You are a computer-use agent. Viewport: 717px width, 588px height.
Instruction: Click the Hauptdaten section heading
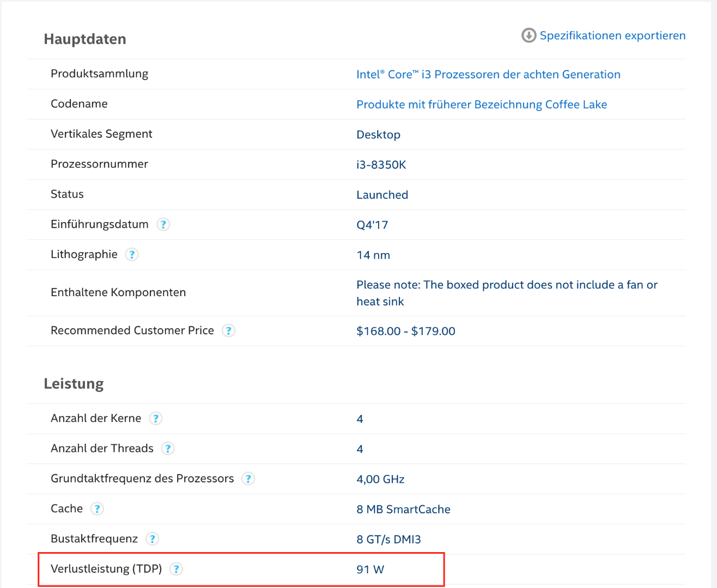pyautogui.click(x=85, y=39)
